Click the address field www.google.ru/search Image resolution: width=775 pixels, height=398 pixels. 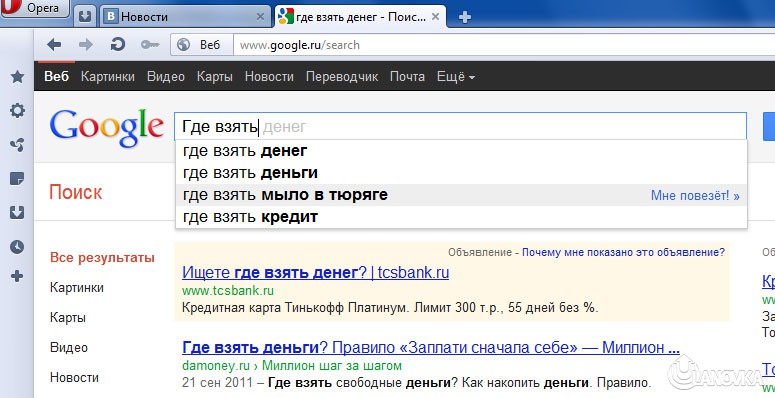[504, 45]
